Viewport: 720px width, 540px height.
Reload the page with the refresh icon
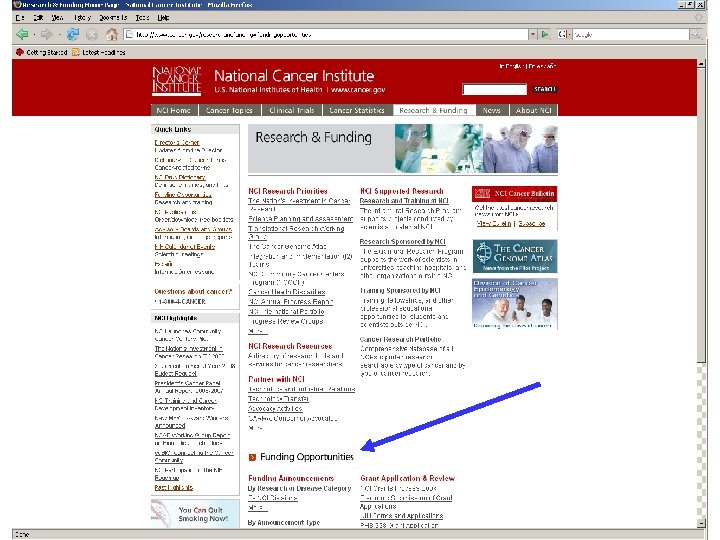tap(73, 34)
